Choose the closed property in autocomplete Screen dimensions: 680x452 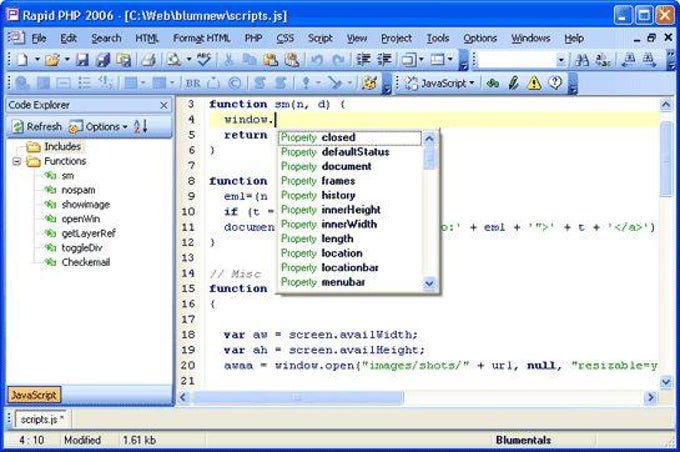pyautogui.click(x=350, y=138)
